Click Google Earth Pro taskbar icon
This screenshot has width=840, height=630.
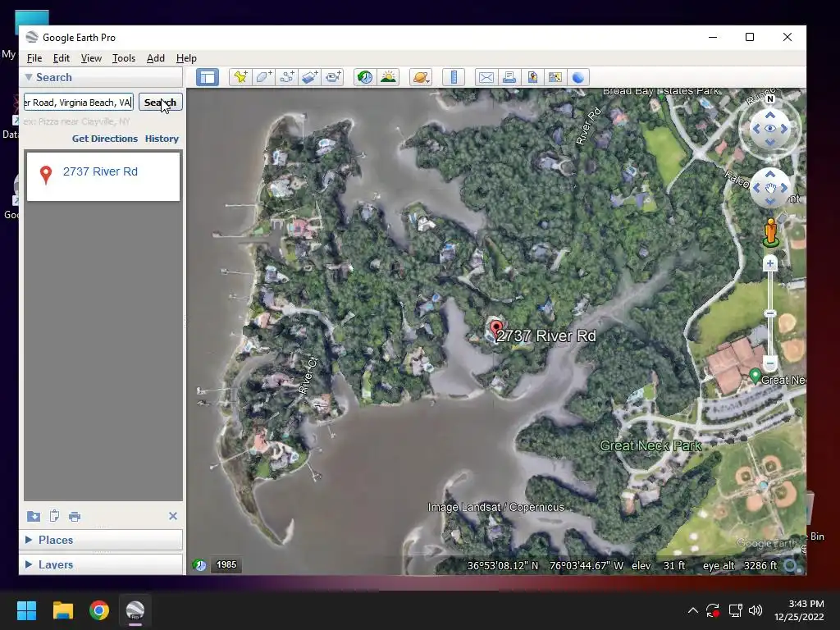tap(135, 610)
